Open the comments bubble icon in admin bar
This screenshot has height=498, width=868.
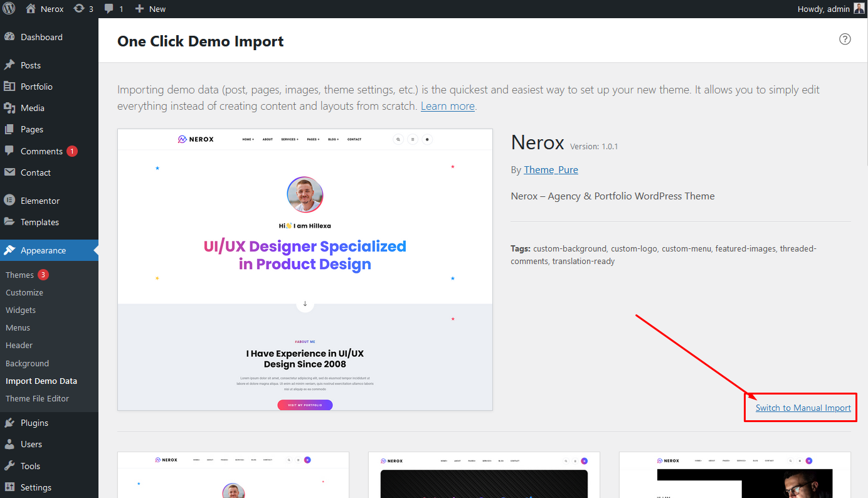tap(109, 9)
